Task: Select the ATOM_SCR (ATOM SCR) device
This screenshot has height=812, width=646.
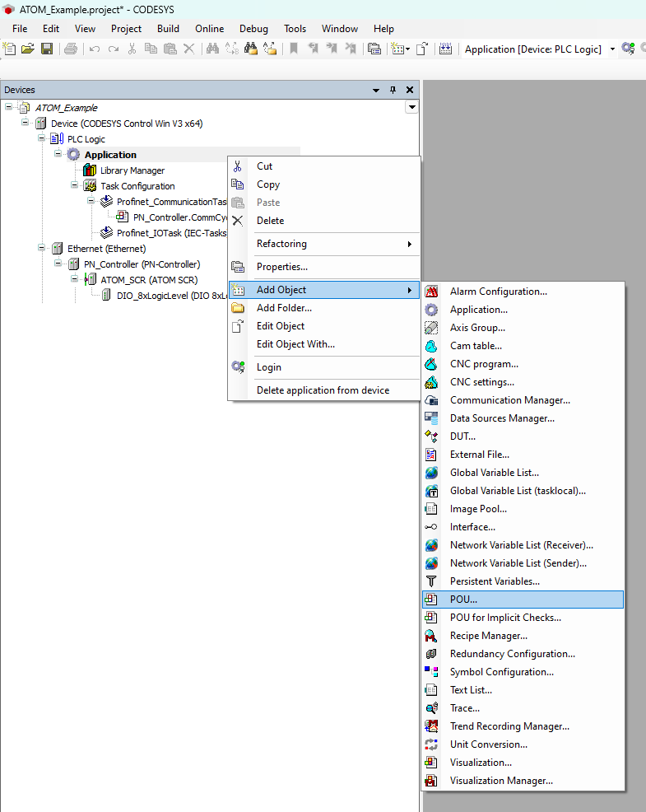Action: [x=148, y=279]
